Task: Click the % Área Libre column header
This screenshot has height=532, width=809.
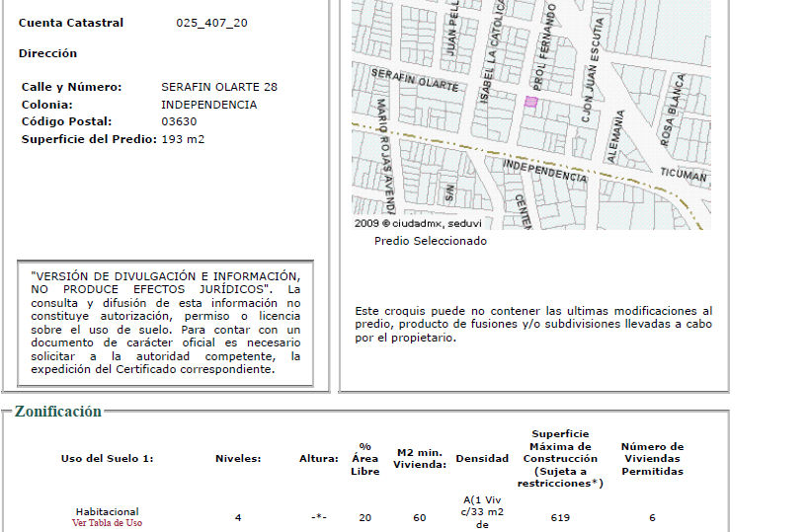Action: tap(365, 459)
